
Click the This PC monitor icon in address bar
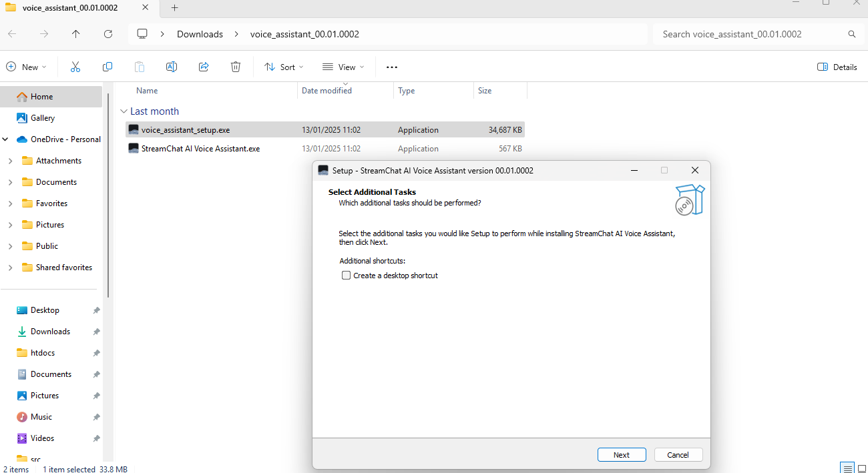tap(142, 34)
